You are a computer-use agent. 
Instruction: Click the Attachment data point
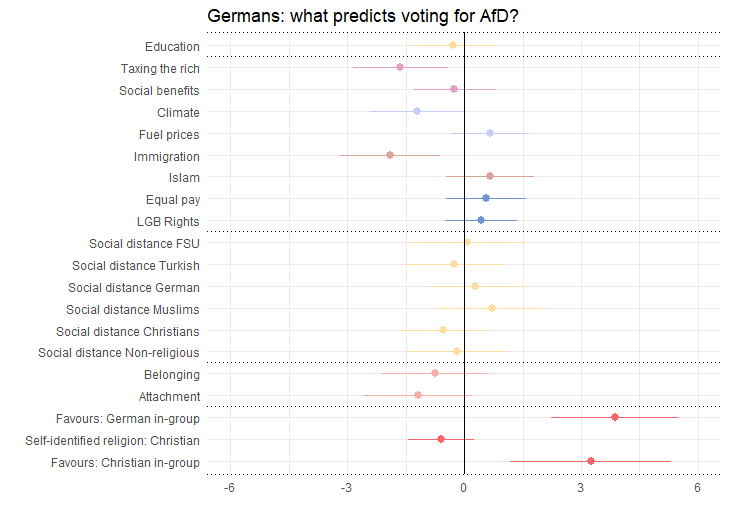(418, 396)
